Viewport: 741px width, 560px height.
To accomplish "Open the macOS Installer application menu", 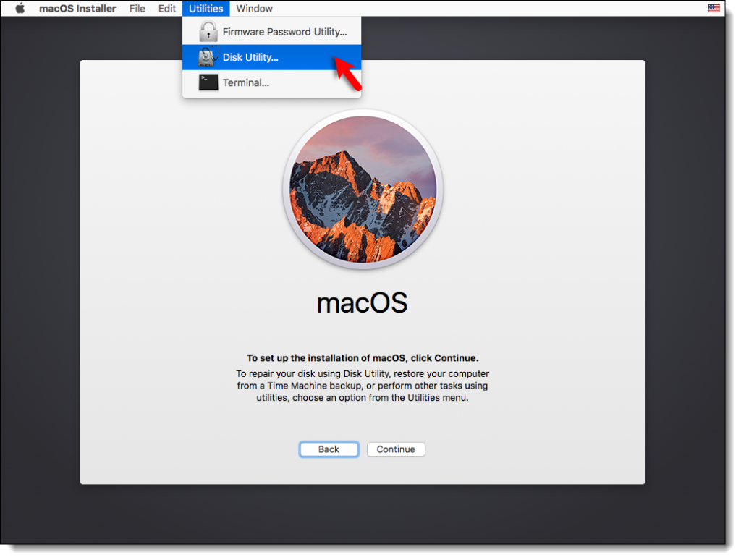I will 77,8.
